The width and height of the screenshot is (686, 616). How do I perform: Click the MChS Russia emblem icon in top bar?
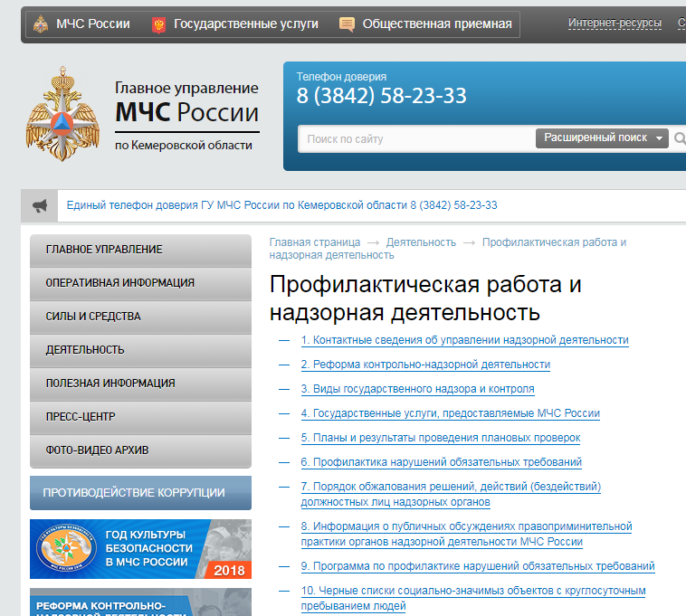tap(40, 24)
